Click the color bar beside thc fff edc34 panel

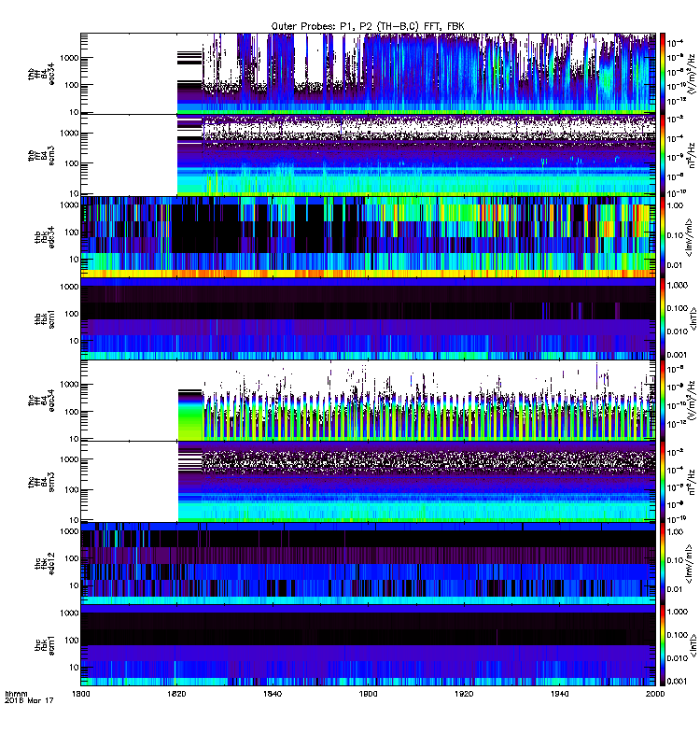tap(662, 401)
